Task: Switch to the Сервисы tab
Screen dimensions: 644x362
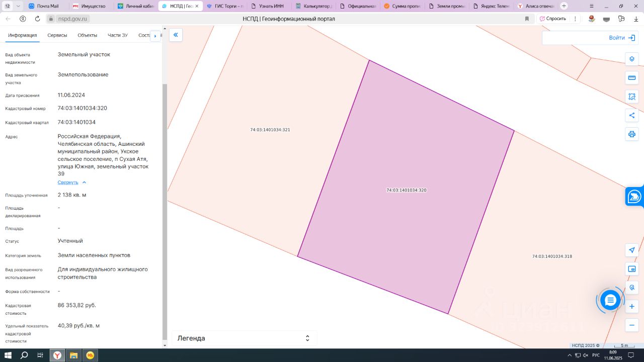Action: pos(57,35)
